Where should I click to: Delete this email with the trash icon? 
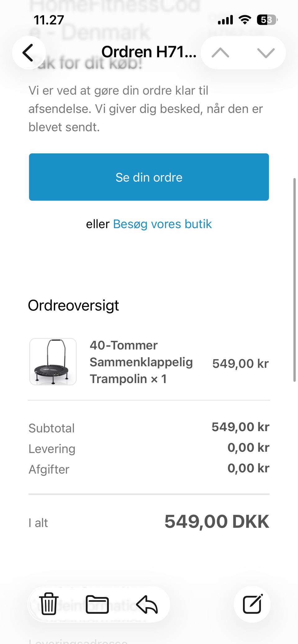click(x=49, y=604)
